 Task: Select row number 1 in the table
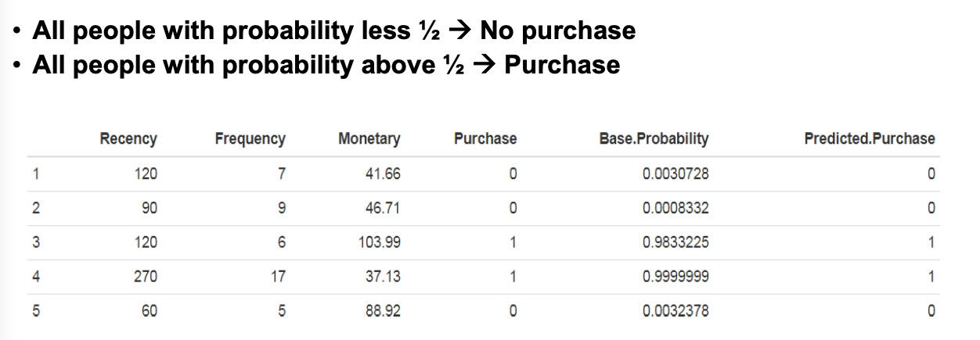pos(37,174)
